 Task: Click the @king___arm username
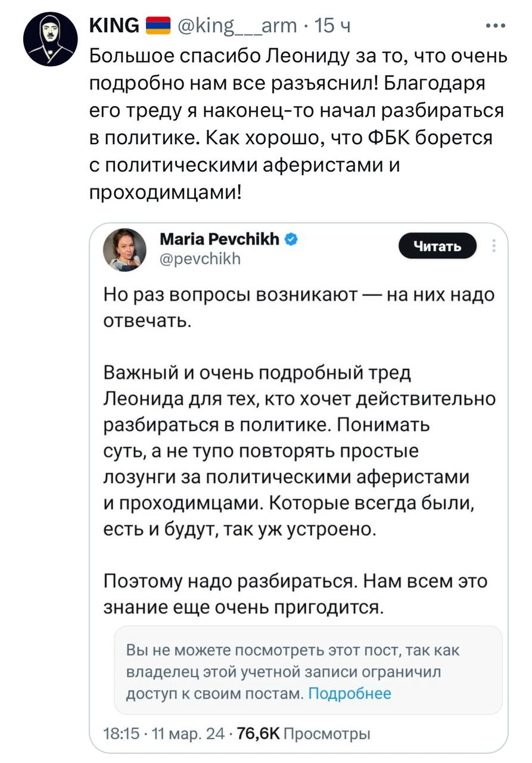coord(237,26)
